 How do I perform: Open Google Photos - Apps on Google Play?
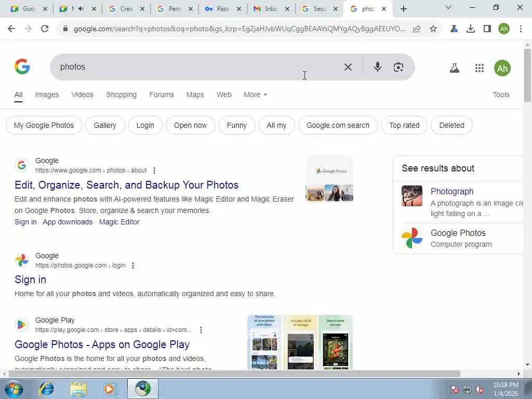click(x=102, y=344)
